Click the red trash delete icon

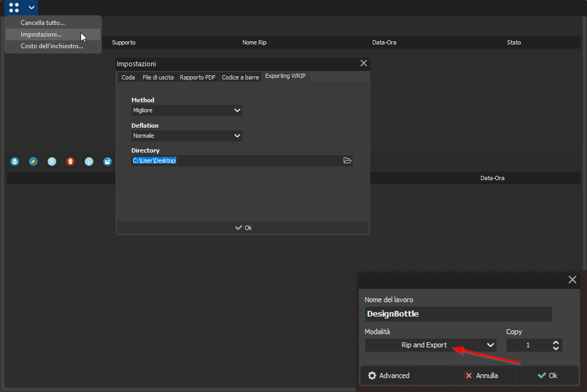coord(70,161)
